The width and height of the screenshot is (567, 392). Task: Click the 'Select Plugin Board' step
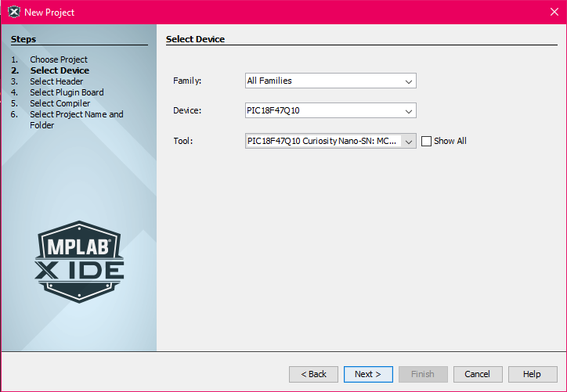coord(67,92)
